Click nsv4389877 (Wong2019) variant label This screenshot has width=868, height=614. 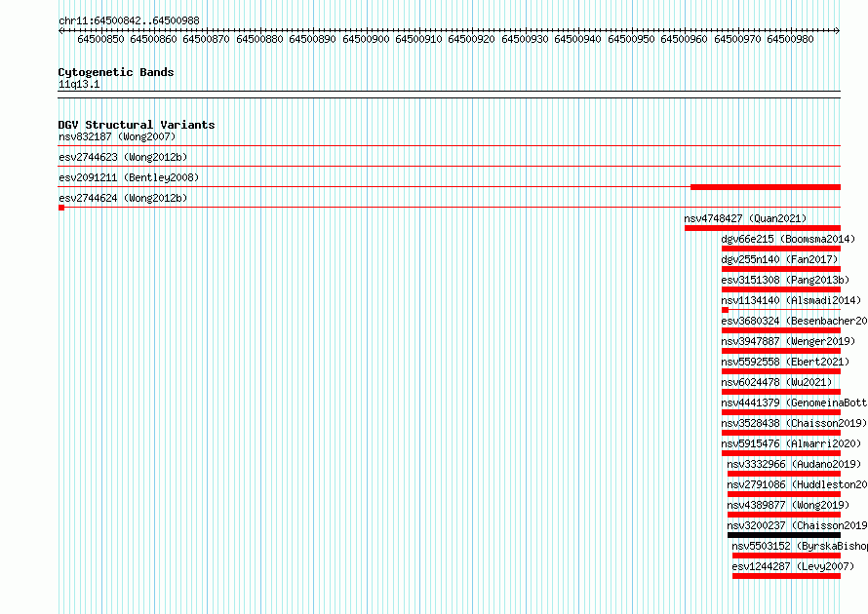[x=788, y=505]
